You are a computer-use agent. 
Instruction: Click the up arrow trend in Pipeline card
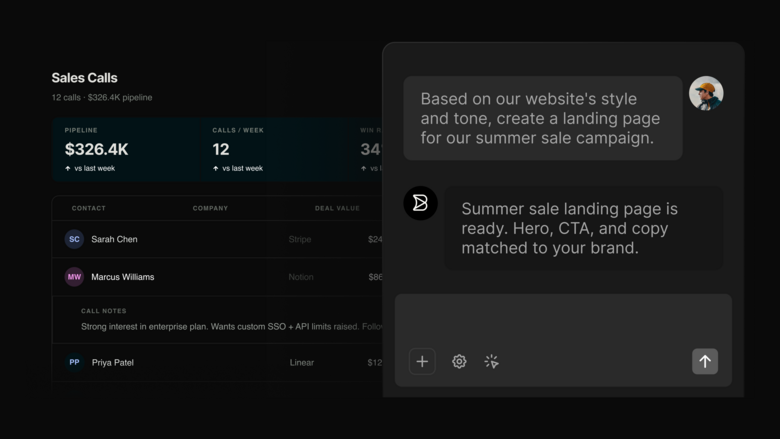(x=68, y=169)
